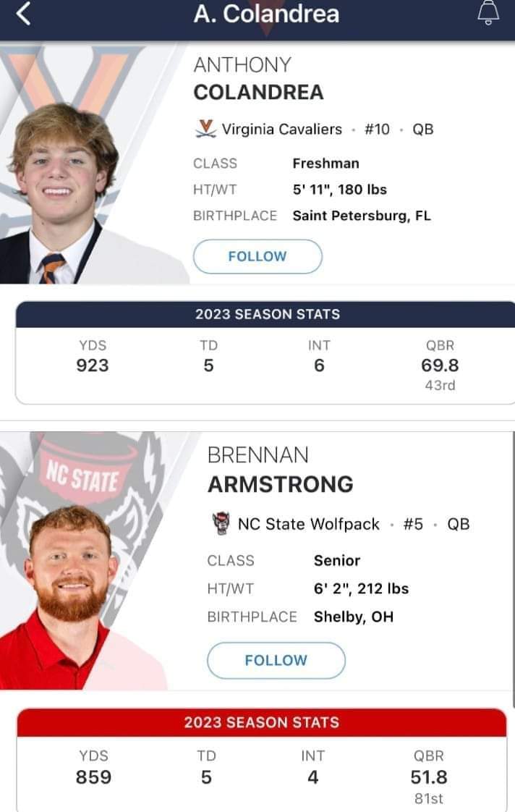Follow Brennan Armstrong
Viewport: 515px width, 812px height.
coord(276,660)
